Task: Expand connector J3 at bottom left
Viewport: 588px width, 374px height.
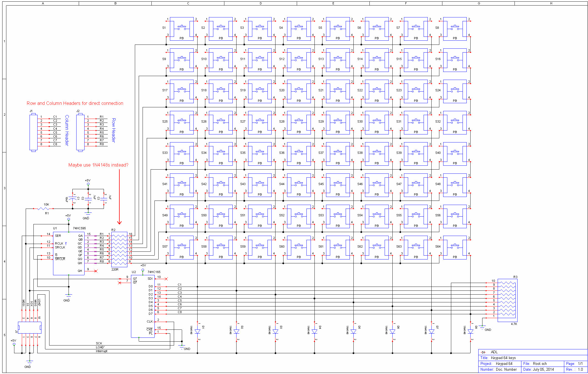Action: (30, 328)
